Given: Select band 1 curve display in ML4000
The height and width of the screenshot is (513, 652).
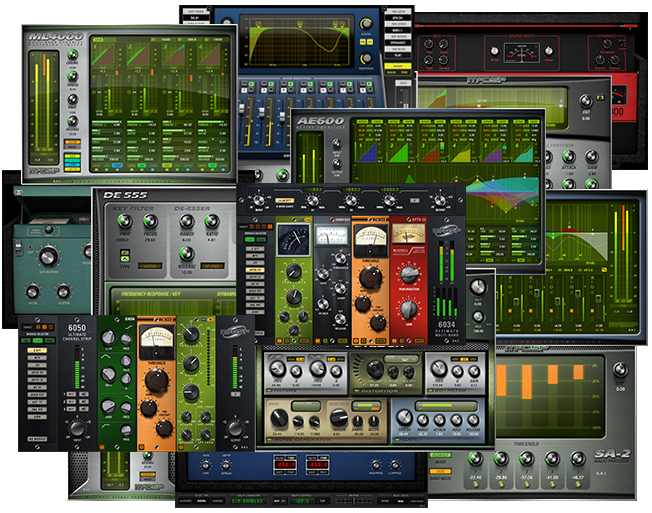Looking at the screenshot, I should (103, 55).
